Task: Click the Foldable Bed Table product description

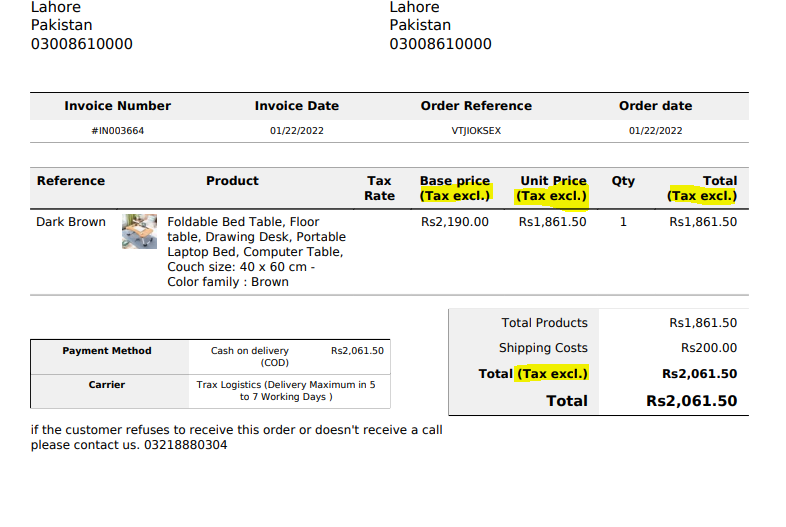Action: [256, 252]
